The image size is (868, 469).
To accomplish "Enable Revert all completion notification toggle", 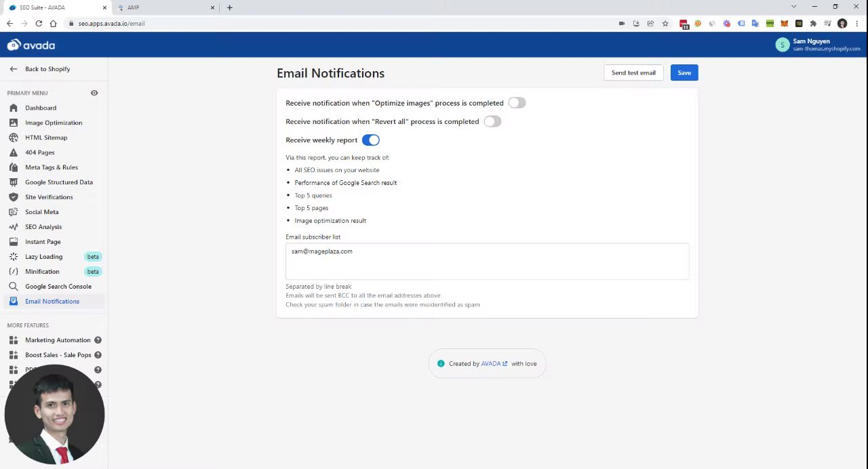I will coord(492,121).
